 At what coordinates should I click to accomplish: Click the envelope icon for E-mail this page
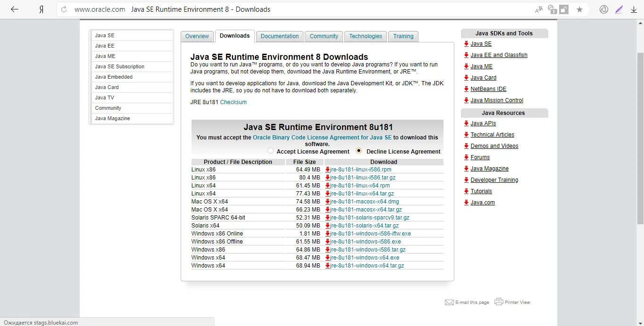point(449,302)
